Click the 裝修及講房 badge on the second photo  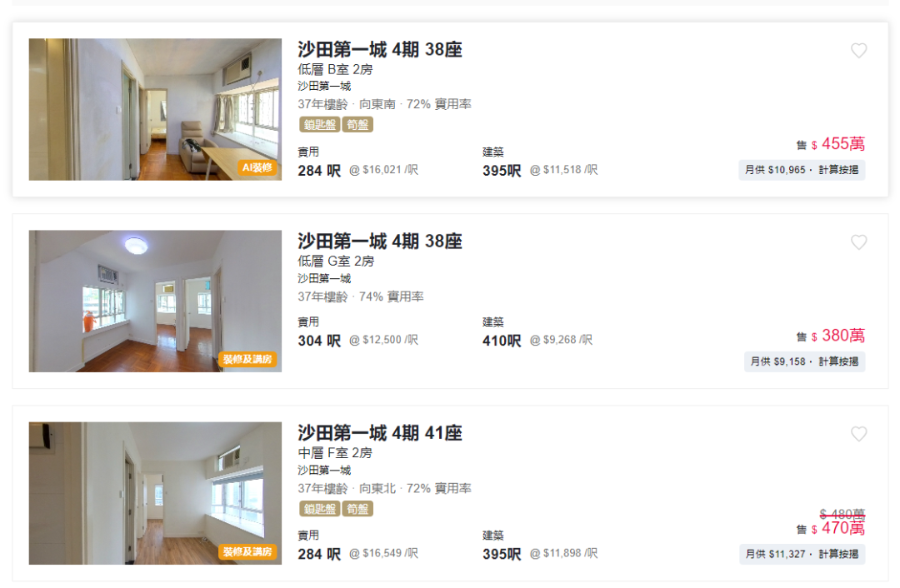click(247, 360)
